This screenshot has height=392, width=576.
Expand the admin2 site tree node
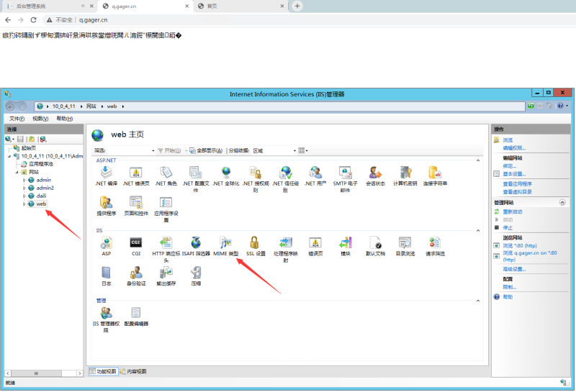pos(24,188)
